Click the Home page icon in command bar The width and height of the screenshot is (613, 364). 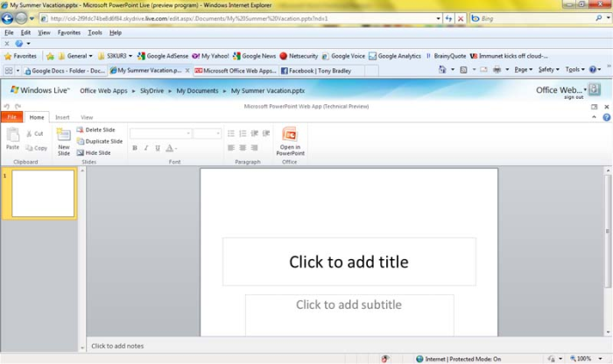click(x=442, y=69)
